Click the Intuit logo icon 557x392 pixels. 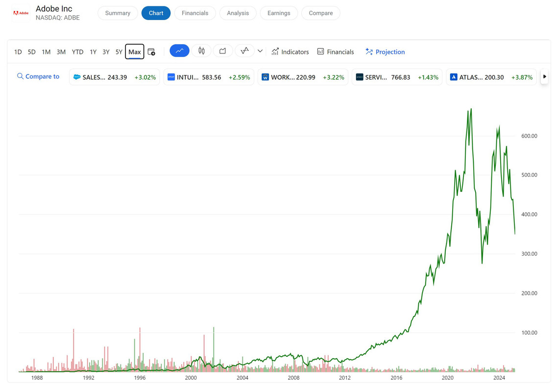point(171,77)
